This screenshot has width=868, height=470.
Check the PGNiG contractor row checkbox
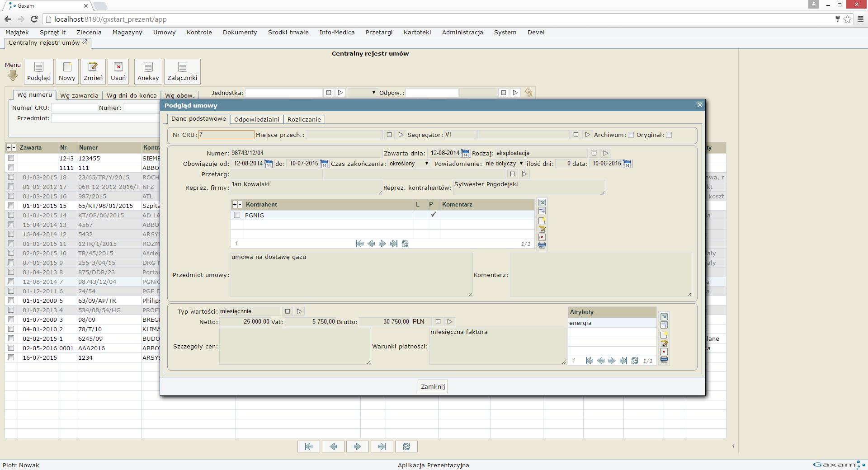point(237,215)
